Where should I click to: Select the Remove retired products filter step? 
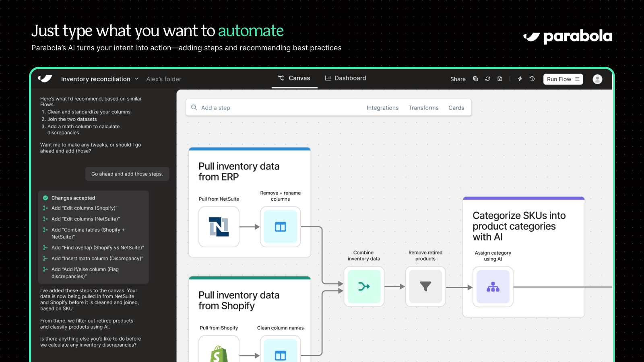click(x=425, y=286)
